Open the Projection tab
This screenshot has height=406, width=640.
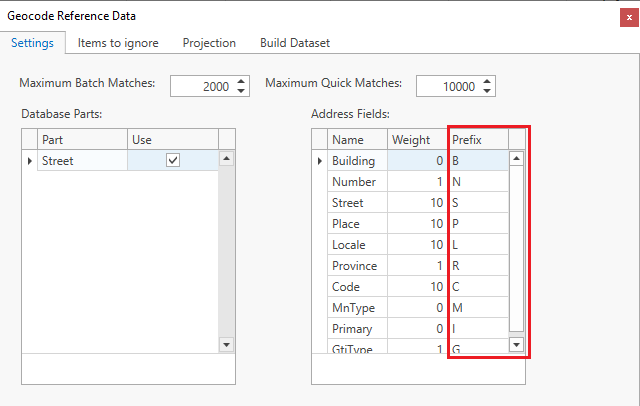(209, 43)
